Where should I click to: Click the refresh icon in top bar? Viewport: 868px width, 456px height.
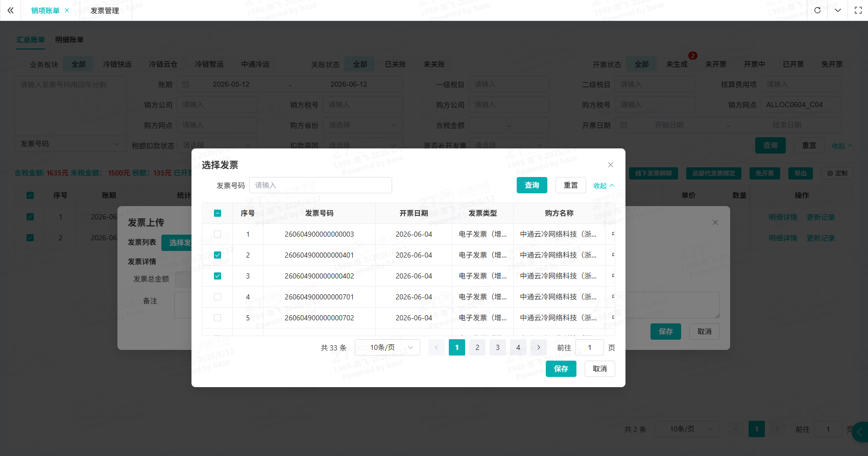(817, 10)
